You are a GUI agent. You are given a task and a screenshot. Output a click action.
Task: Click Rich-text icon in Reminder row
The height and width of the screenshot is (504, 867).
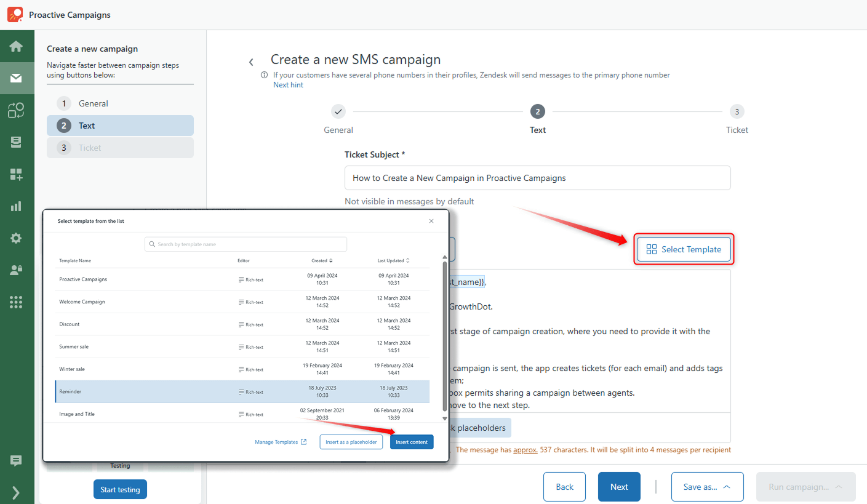(241, 392)
